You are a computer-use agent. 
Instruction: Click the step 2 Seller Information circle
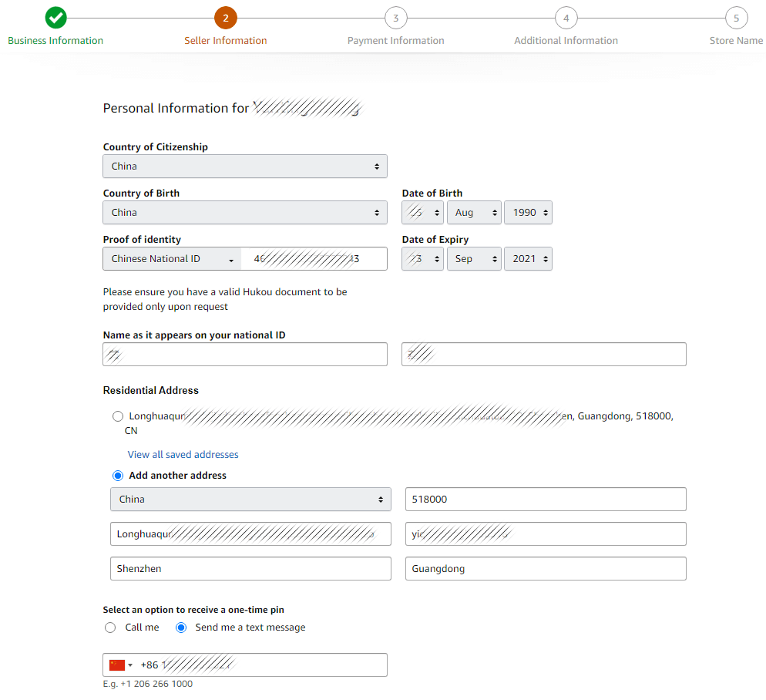(226, 18)
